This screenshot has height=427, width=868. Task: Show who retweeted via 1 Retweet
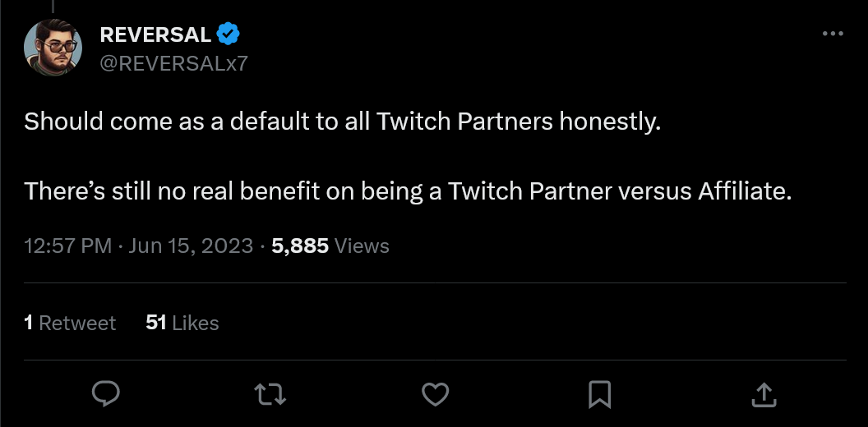click(x=70, y=323)
